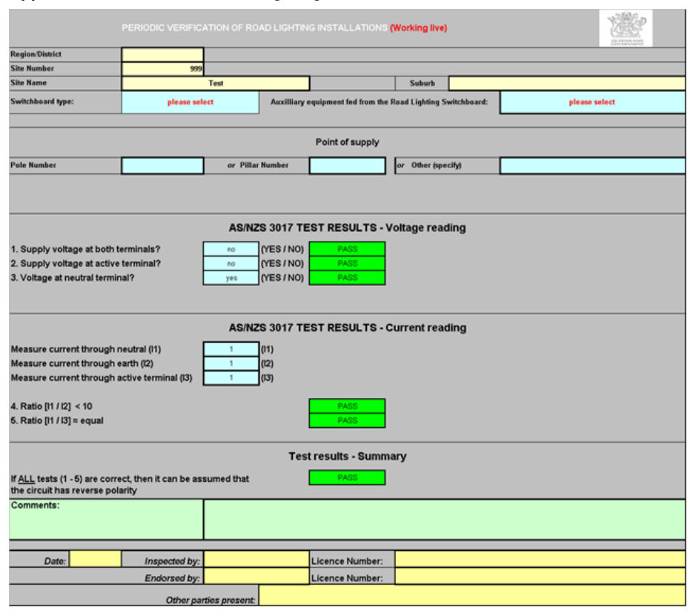Click the PASS result for test 2 active terminal
Image resolution: width=696 pixels, height=616 pixels.
[347, 263]
